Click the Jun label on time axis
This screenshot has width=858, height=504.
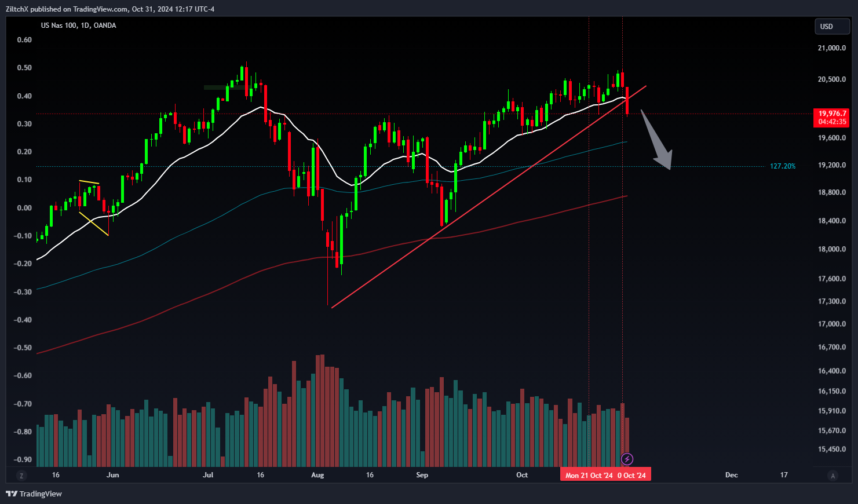[x=113, y=475]
